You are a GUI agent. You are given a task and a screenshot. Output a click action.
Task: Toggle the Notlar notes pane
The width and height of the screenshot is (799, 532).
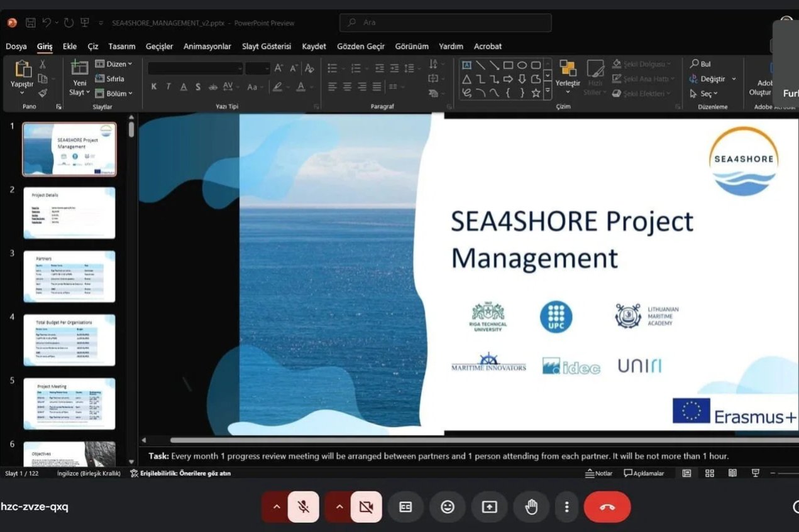click(599, 473)
